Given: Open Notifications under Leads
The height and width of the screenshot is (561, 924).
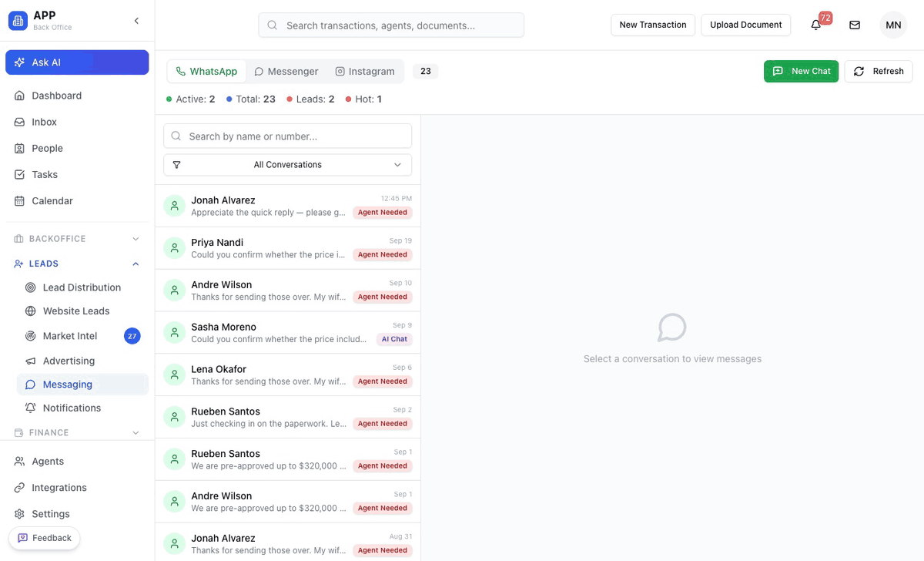Looking at the screenshot, I should [x=82, y=408].
